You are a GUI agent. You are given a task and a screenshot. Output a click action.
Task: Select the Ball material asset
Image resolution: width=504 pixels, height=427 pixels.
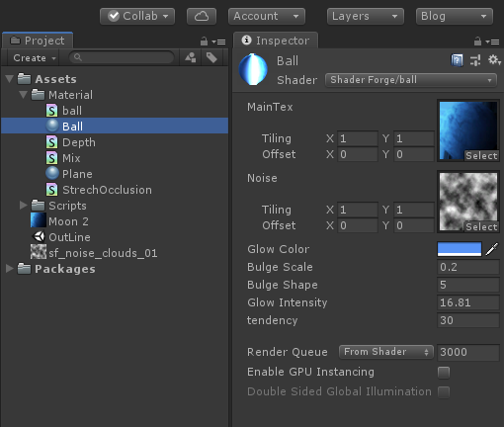pos(115,127)
